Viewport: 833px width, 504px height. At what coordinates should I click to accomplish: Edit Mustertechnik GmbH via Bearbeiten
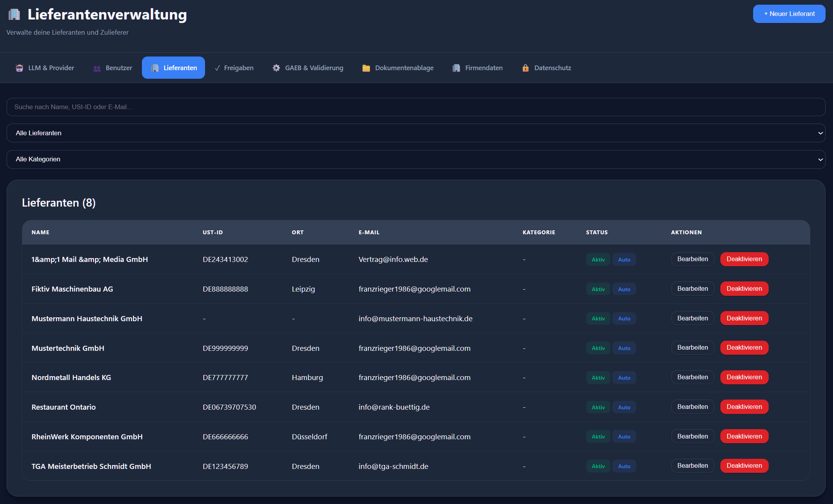[692, 348]
